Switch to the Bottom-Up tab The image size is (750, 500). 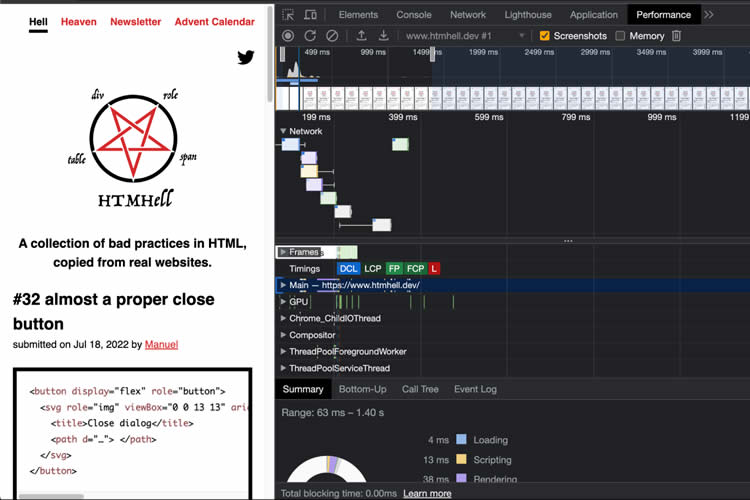tap(363, 389)
